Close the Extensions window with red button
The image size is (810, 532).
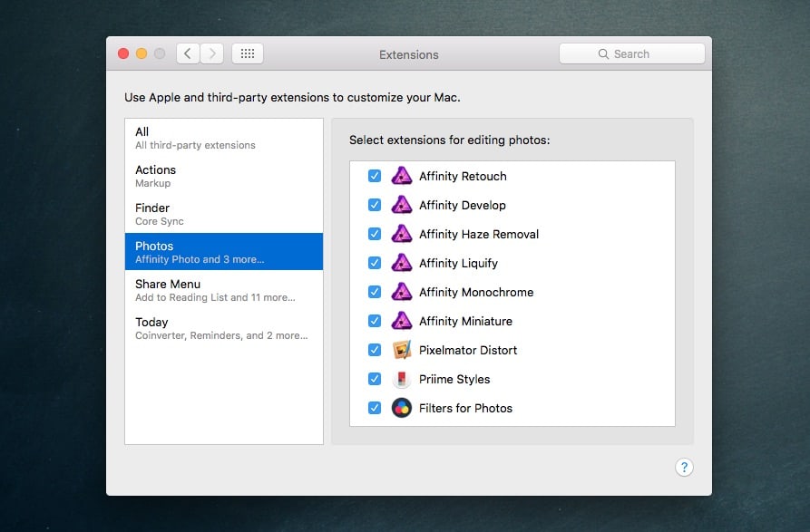coord(123,53)
